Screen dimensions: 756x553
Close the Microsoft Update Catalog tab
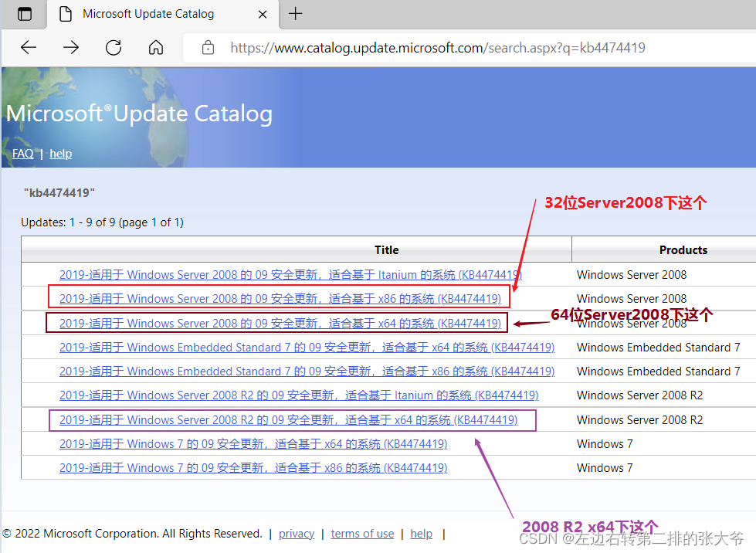click(262, 14)
